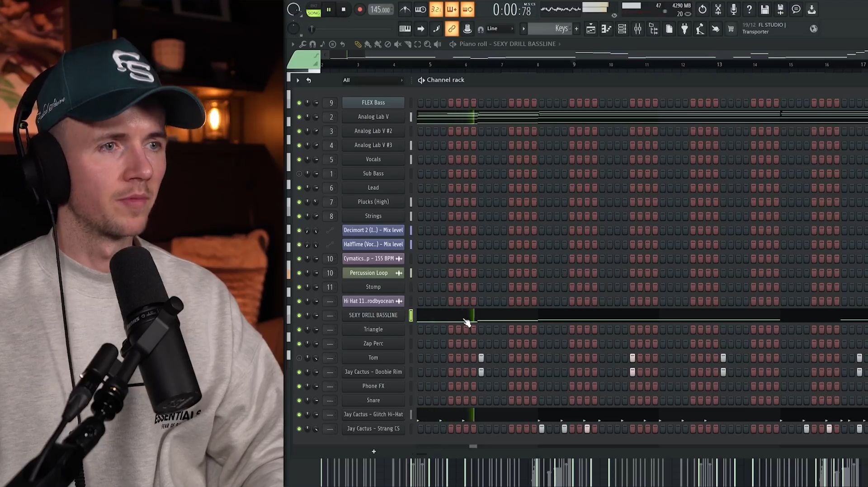The width and height of the screenshot is (868, 487).
Task: Select the Percussion Loop channel button
Action: [373, 273]
